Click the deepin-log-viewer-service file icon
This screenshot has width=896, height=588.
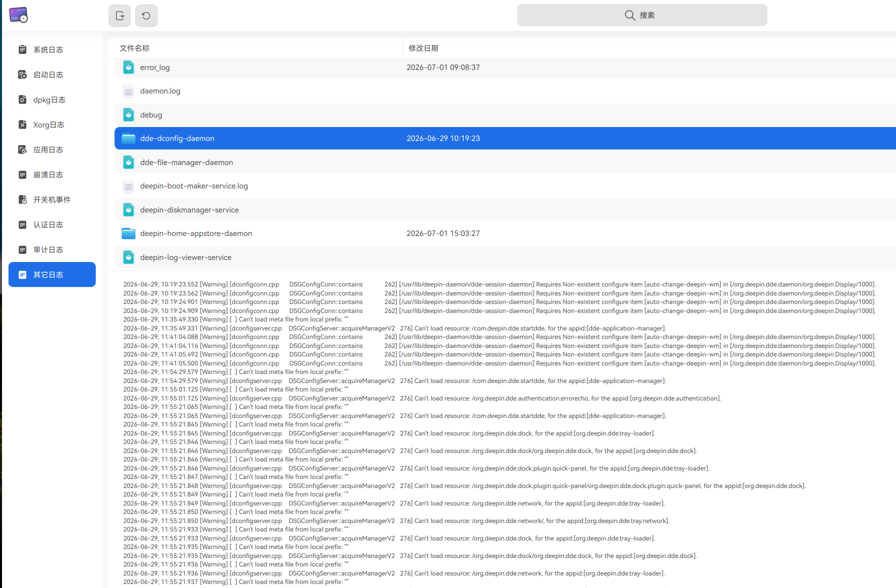[129, 257]
